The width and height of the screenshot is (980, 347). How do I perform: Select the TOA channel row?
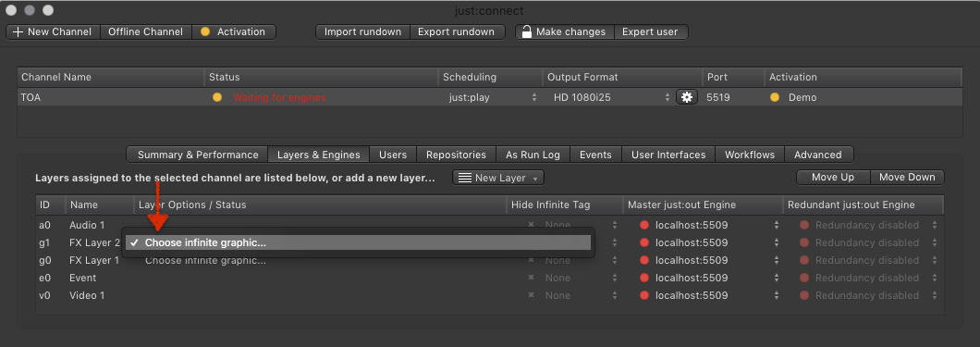point(489,97)
